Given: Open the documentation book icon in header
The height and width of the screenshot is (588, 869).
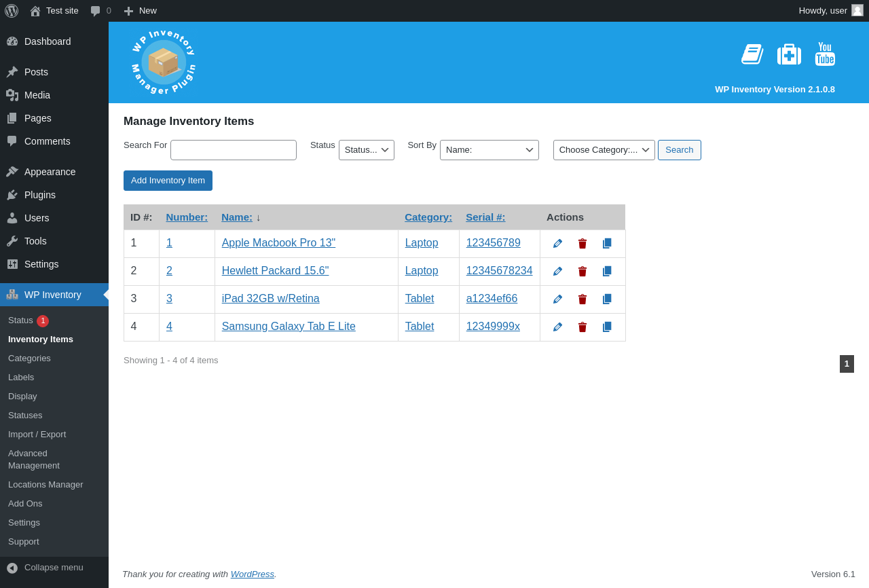Looking at the screenshot, I should tap(752, 54).
